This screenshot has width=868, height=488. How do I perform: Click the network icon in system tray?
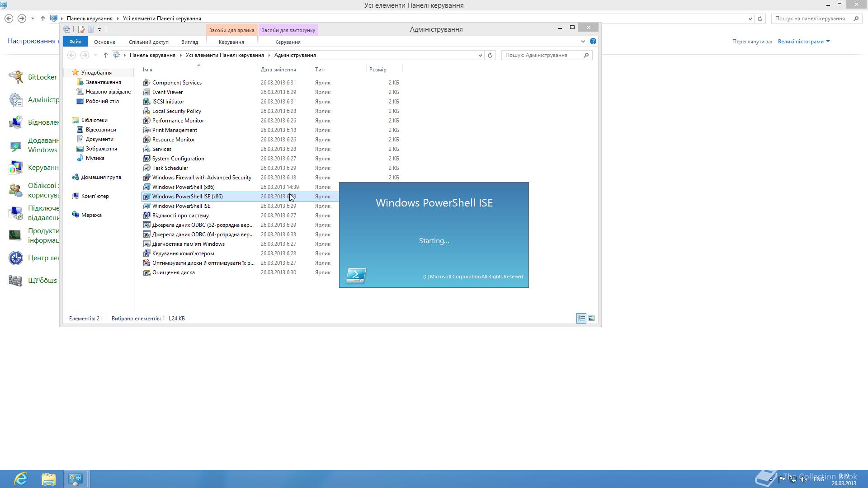pyautogui.click(x=793, y=479)
